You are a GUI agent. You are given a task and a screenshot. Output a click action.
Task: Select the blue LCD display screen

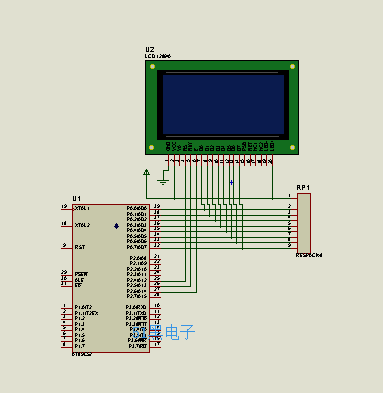click(223, 104)
